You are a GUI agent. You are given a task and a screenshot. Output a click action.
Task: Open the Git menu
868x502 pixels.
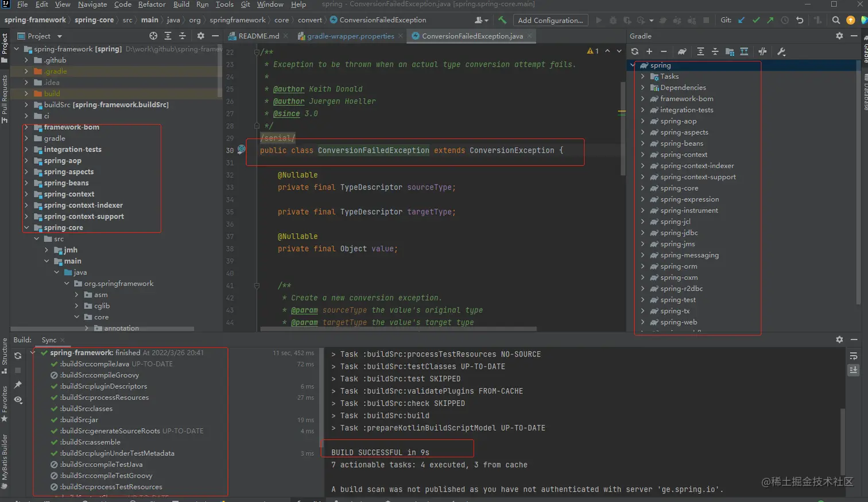pyautogui.click(x=245, y=4)
